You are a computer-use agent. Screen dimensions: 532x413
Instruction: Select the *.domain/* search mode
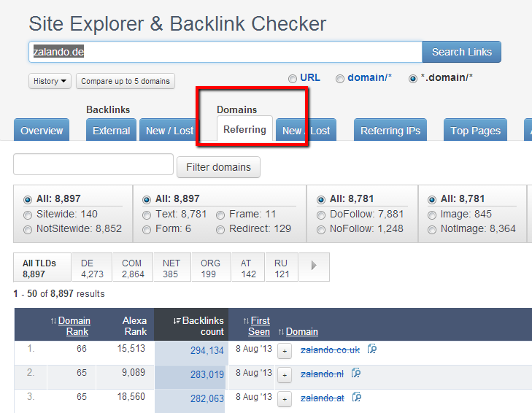pos(412,79)
